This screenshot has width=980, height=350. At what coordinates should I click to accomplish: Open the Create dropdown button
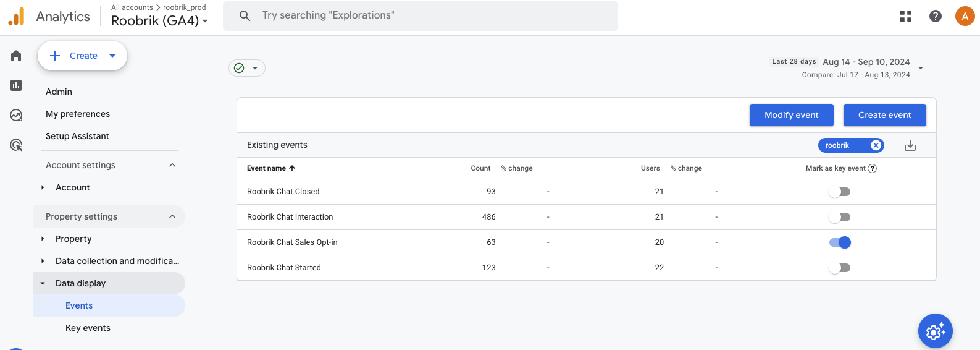click(83, 56)
